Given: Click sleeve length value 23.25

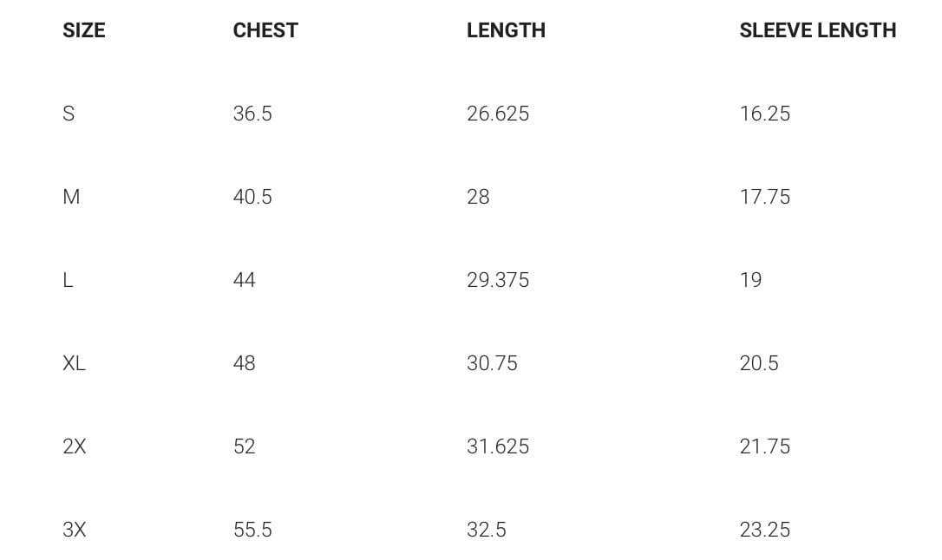Looking at the screenshot, I should 765,530.
